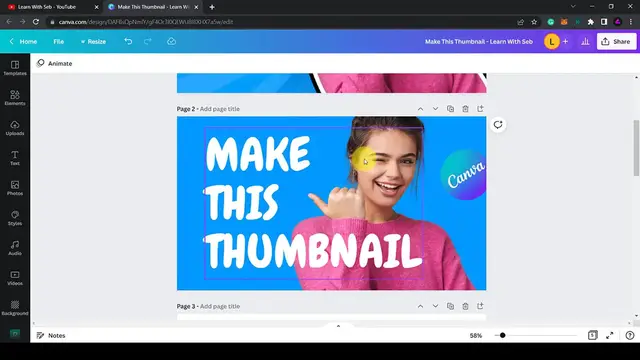Open the Background sidebar panel
640x360 pixels.
[15, 308]
